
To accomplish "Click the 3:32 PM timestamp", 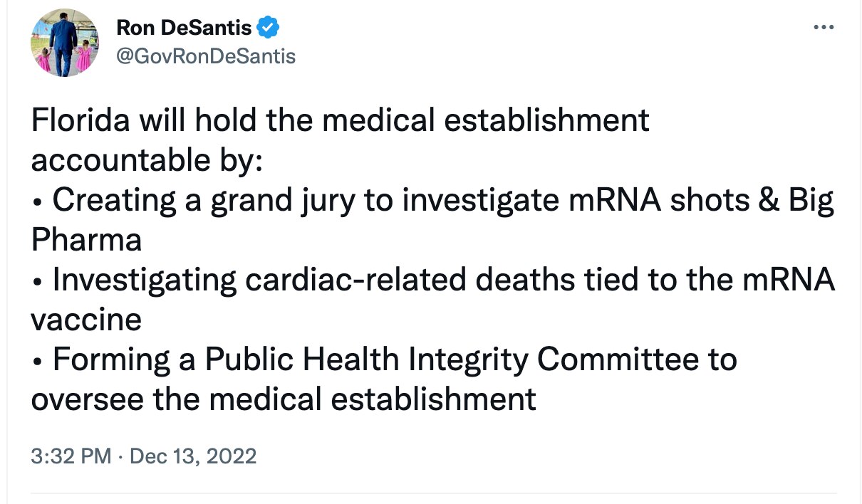I will (x=71, y=456).
